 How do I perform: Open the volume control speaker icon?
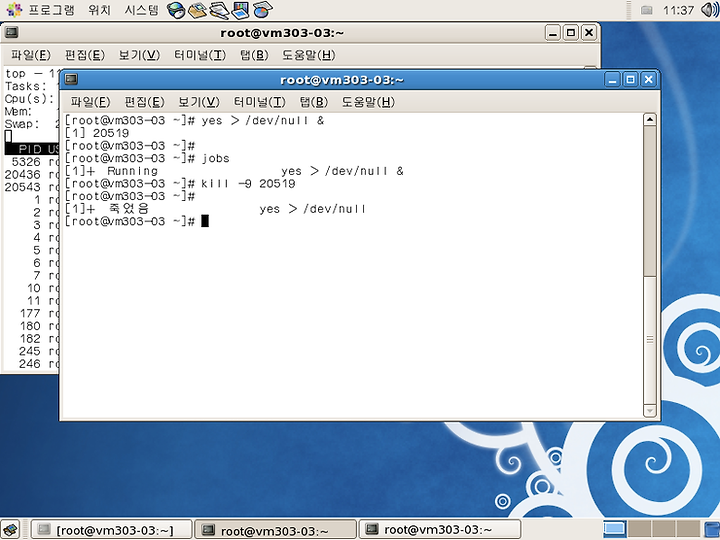710,10
